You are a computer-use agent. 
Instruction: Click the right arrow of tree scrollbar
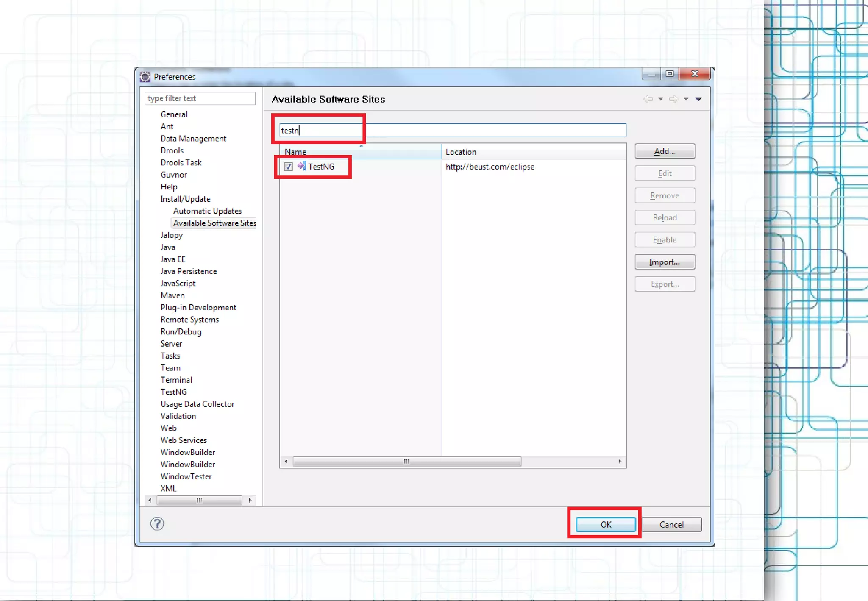click(x=250, y=500)
